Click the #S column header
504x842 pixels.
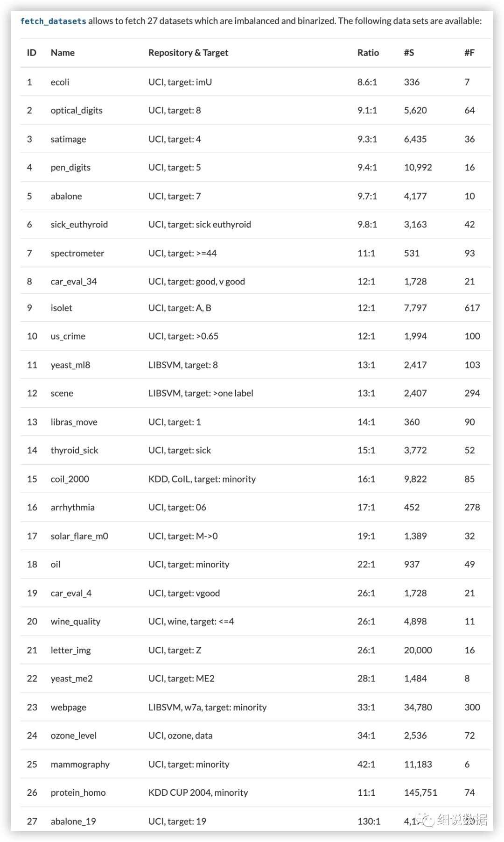pos(409,53)
